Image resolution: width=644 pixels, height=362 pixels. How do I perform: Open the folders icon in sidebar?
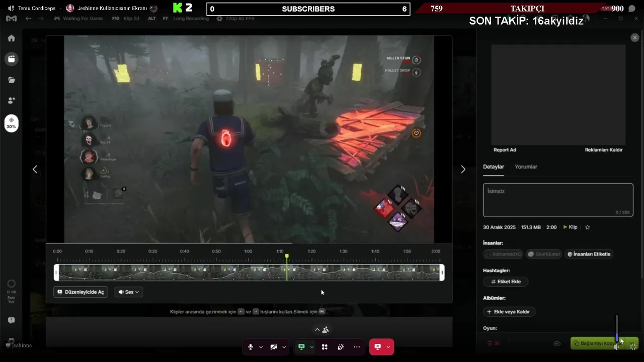(x=11, y=80)
